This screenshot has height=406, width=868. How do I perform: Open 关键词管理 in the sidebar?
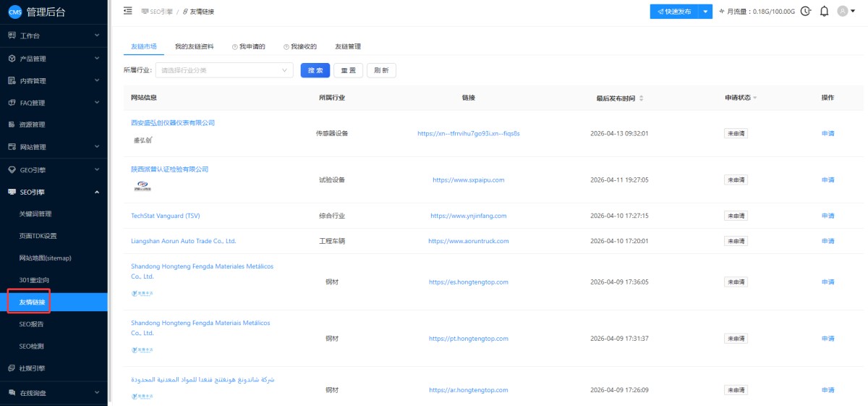coord(35,213)
